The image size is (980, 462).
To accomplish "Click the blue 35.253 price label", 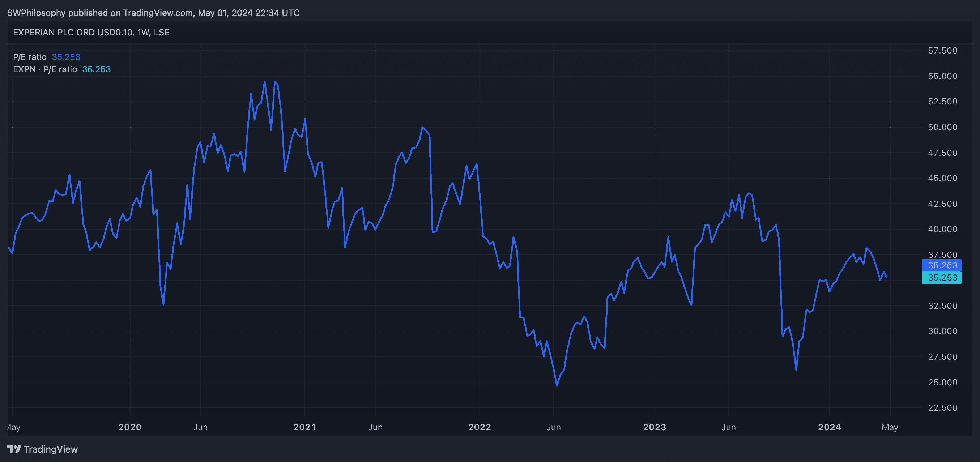I will pos(942,265).
